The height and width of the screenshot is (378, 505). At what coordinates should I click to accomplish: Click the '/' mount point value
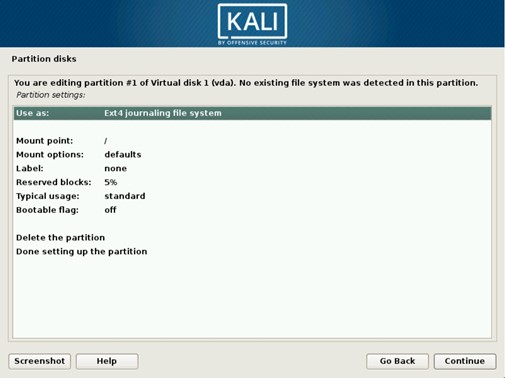(x=106, y=141)
